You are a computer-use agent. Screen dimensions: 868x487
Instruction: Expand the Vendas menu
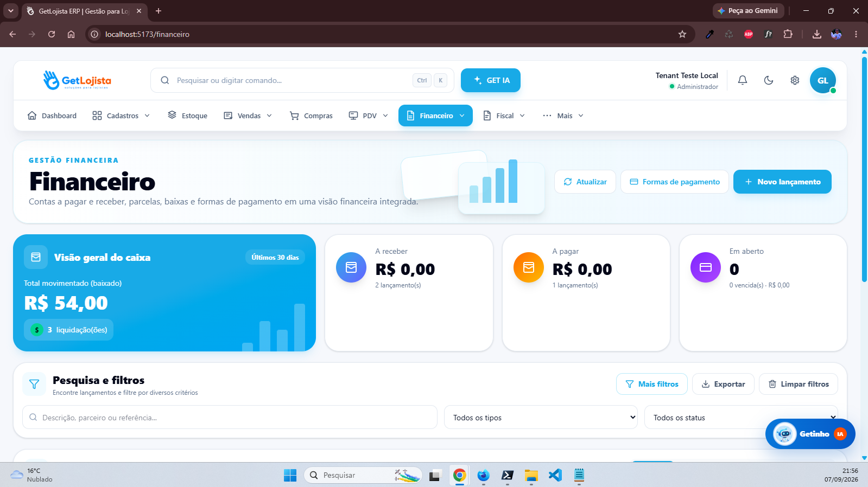(248, 116)
